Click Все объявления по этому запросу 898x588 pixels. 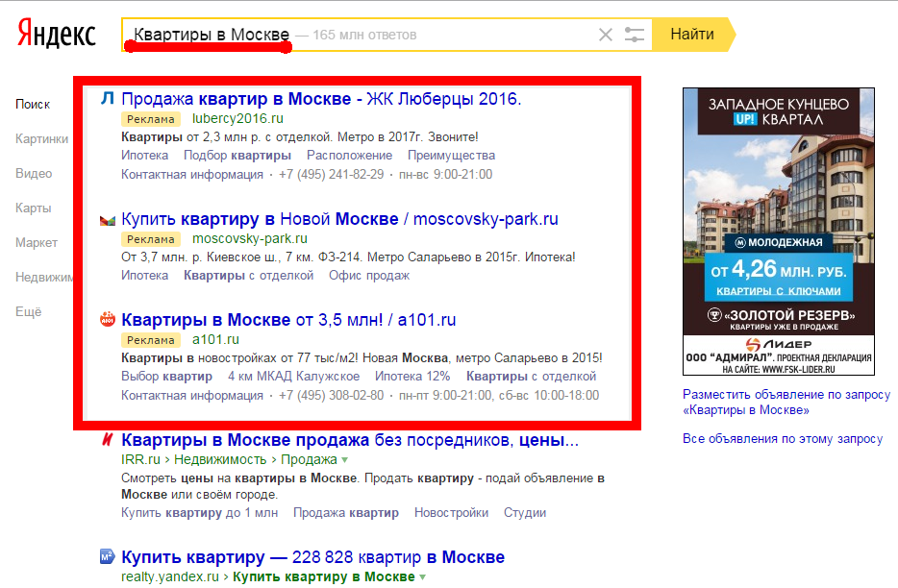(783, 438)
